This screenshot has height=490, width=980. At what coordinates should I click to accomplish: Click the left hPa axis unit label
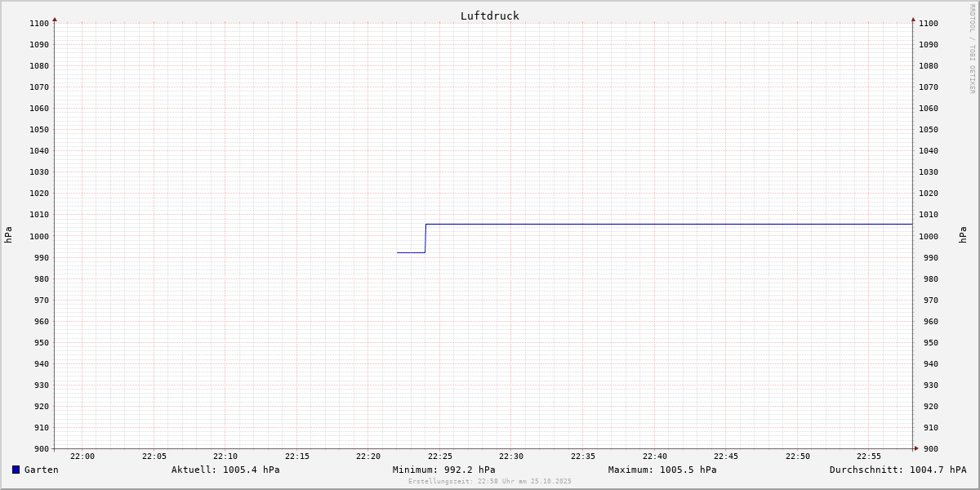coord(8,235)
